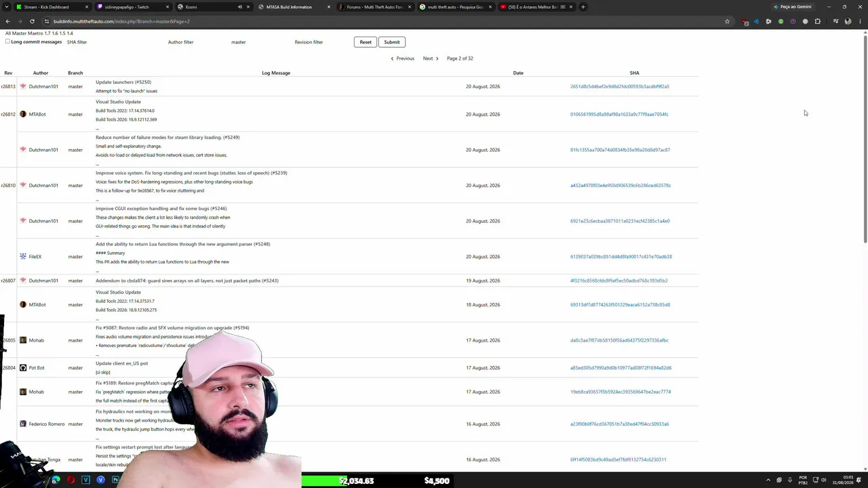Close the Kosmi tab
This screenshot has width=868, height=488.
[248, 7]
